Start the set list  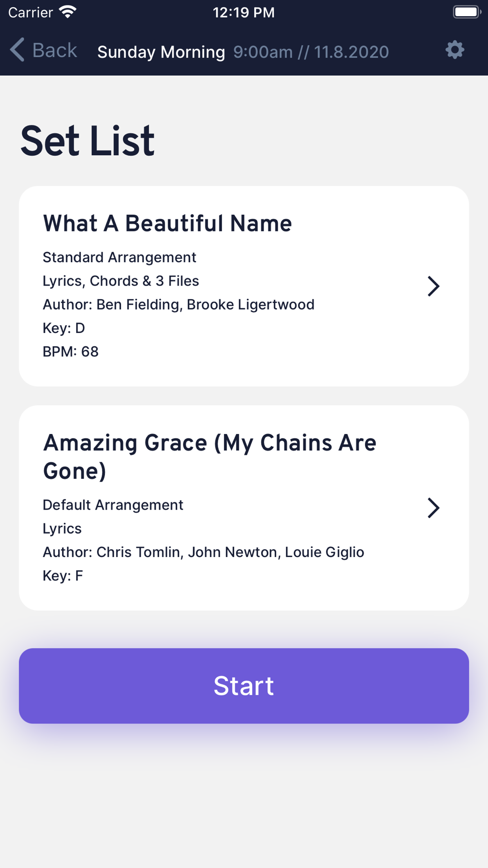point(244,686)
